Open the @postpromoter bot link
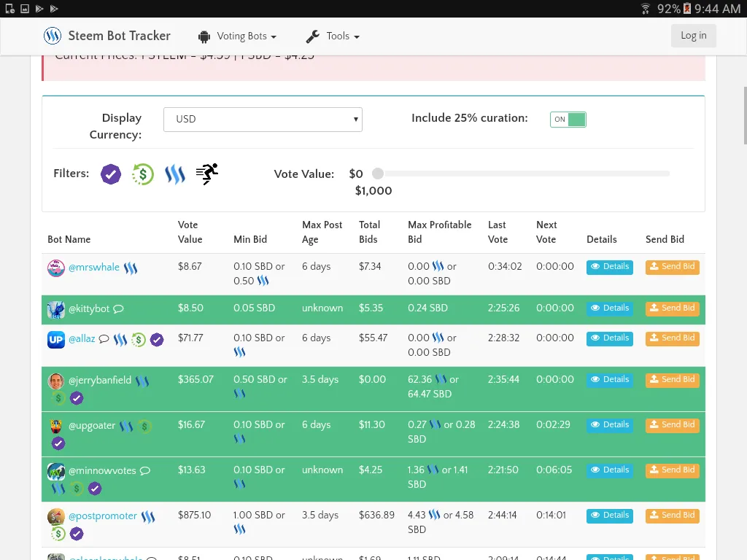The image size is (747, 560). [102, 516]
